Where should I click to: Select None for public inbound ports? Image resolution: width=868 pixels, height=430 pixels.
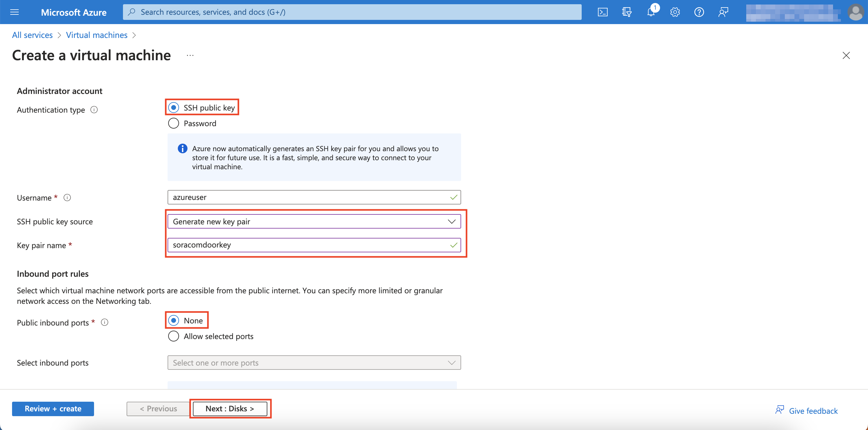pyautogui.click(x=173, y=320)
